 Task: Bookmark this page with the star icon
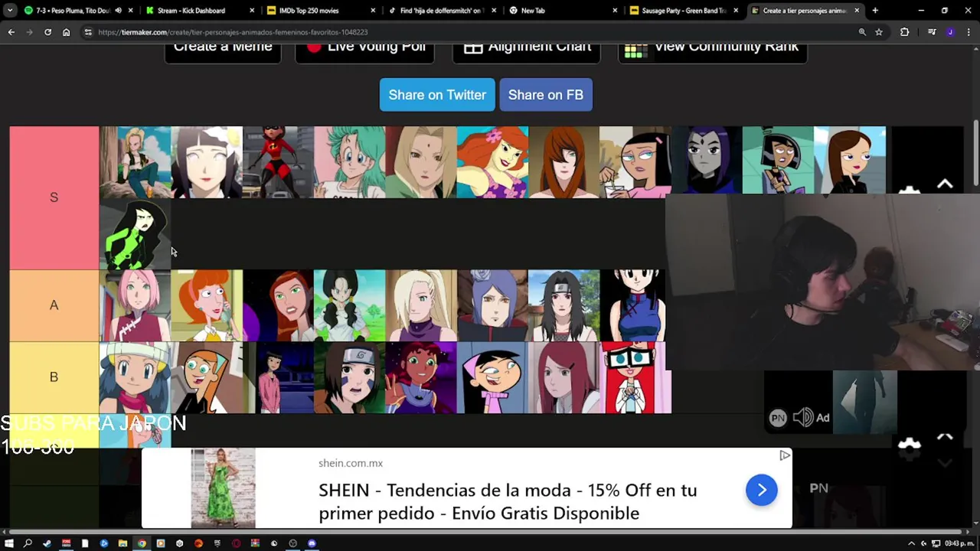click(879, 32)
